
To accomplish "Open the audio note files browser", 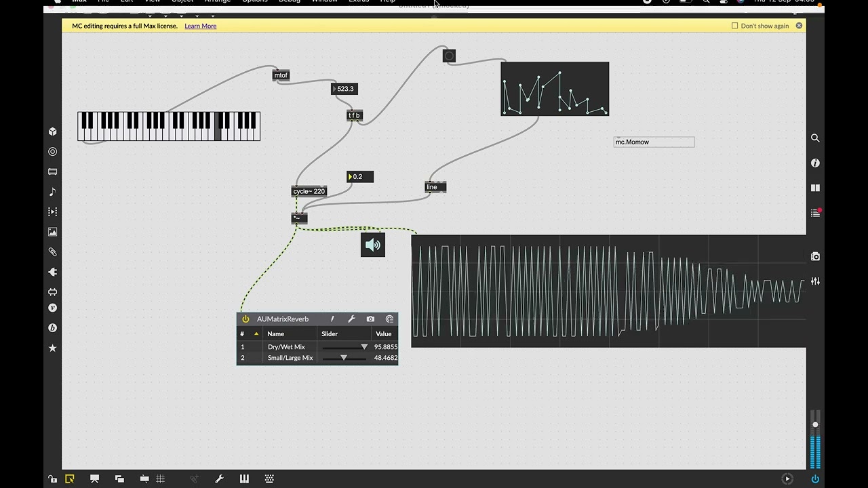I will click(x=53, y=192).
